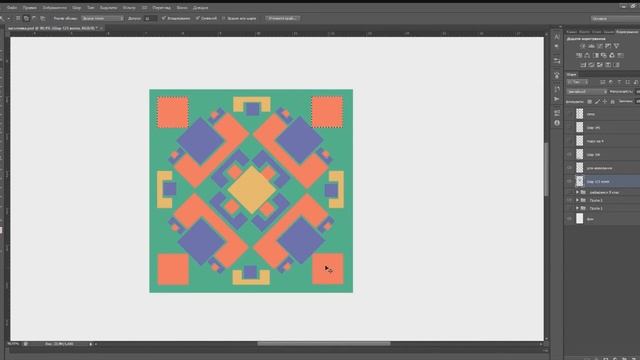Screen dimensions: 640x360
Task: Lock layer position with the move lock icon
Action: click(x=605, y=101)
